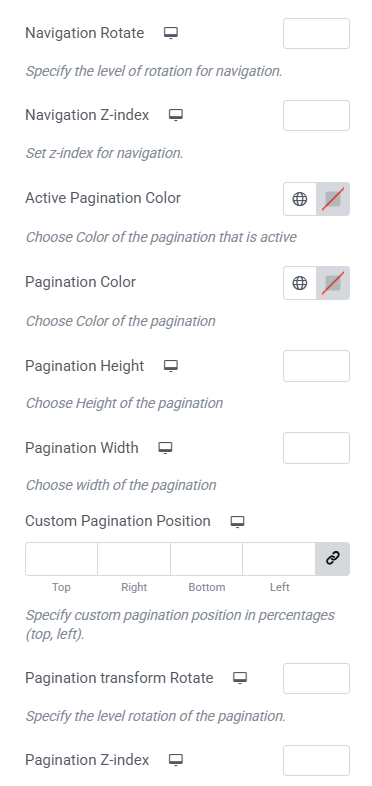Focus the Navigation Rotate input field
This screenshot has width=372, height=786.
pos(316,34)
